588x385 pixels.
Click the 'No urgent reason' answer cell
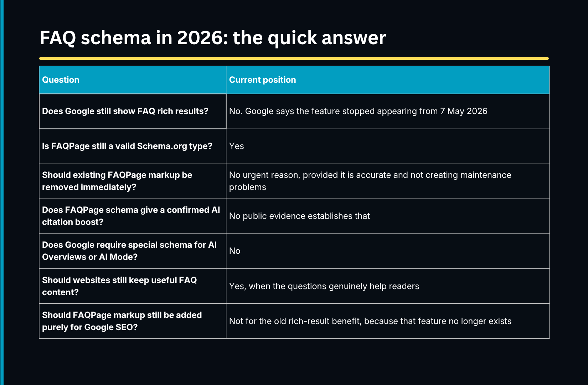[x=388, y=181]
